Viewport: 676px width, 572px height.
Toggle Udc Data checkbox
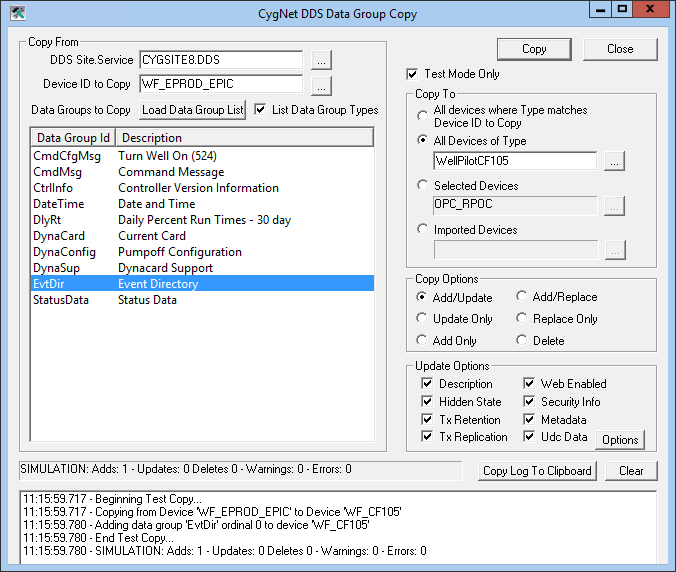pos(529,436)
